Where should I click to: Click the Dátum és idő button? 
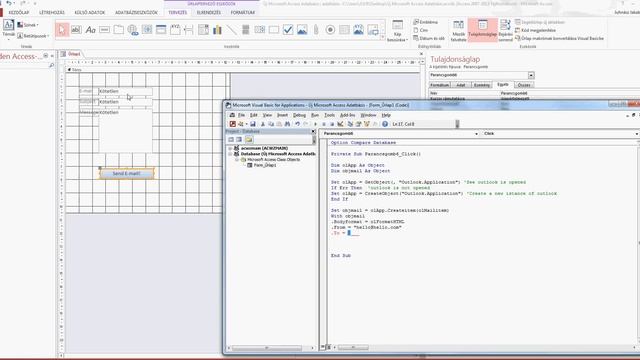429,38
